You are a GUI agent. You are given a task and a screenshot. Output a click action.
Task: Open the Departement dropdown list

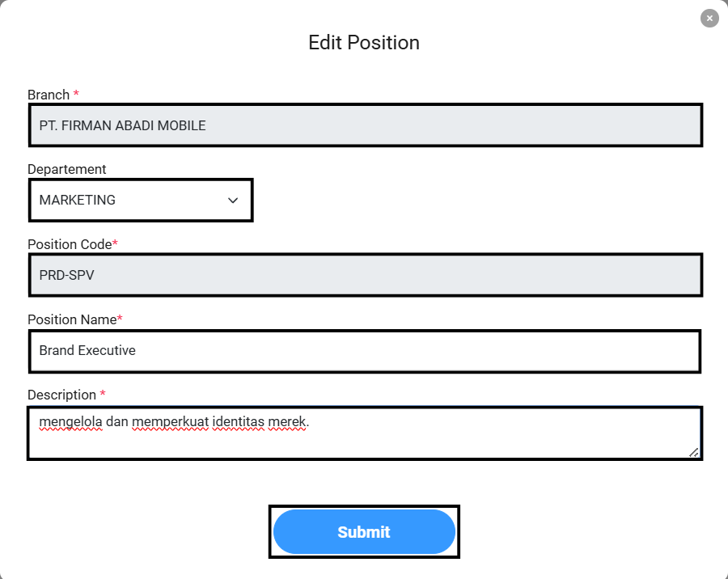pos(140,200)
